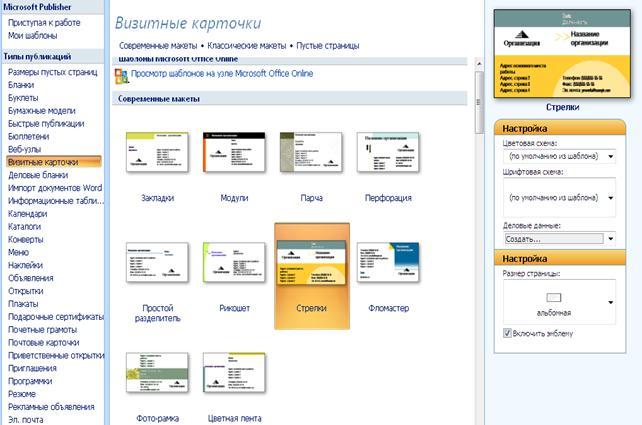This screenshot has width=642, height=425.
Task: Select Календари in the list
Action: point(27,214)
